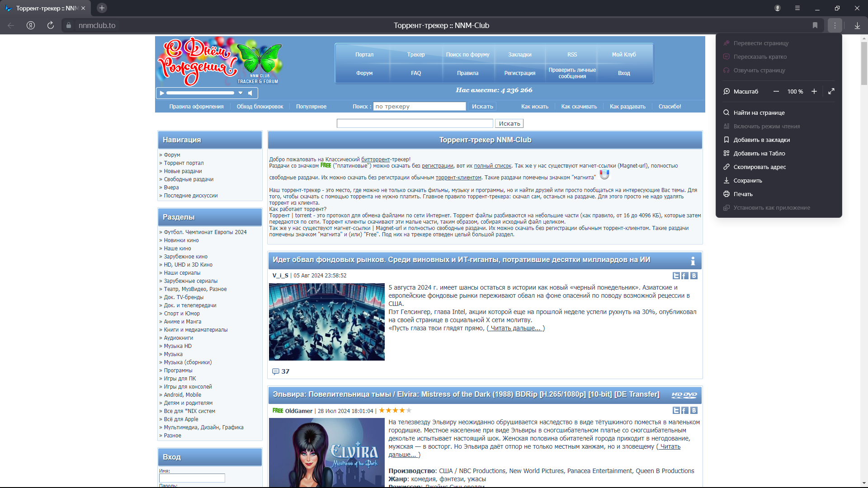Focus the Имя login input field
Screen dimensions: 868x488
[x=192, y=478]
